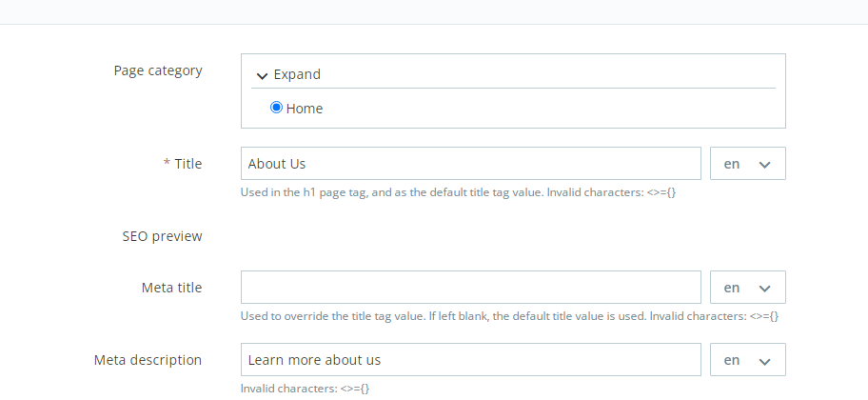The width and height of the screenshot is (868, 400).
Task: Click the Home category label
Action: (x=305, y=109)
